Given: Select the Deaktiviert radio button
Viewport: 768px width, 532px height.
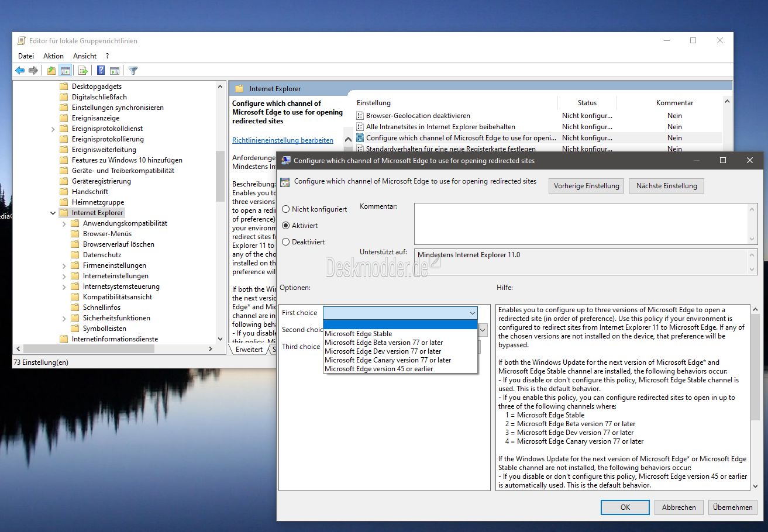Looking at the screenshot, I should click(286, 241).
